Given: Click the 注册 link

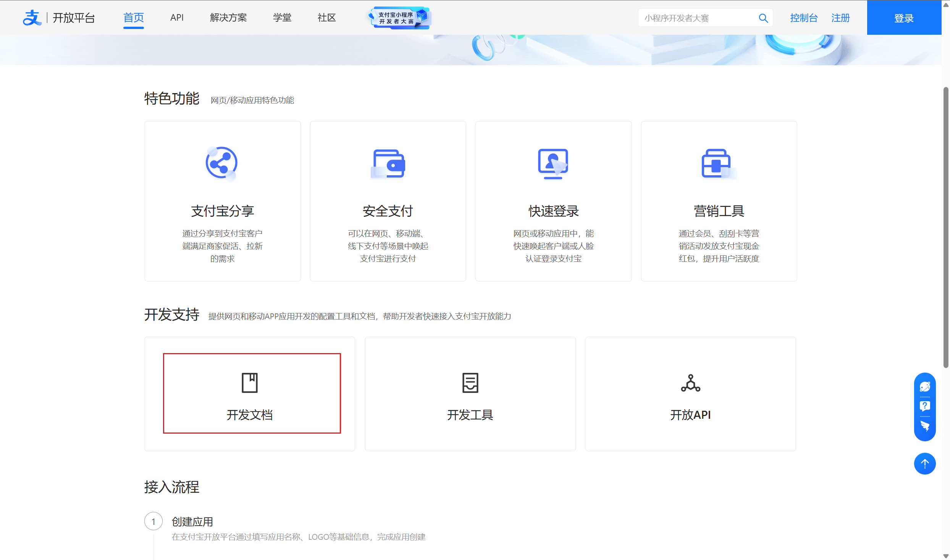Looking at the screenshot, I should pos(840,18).
